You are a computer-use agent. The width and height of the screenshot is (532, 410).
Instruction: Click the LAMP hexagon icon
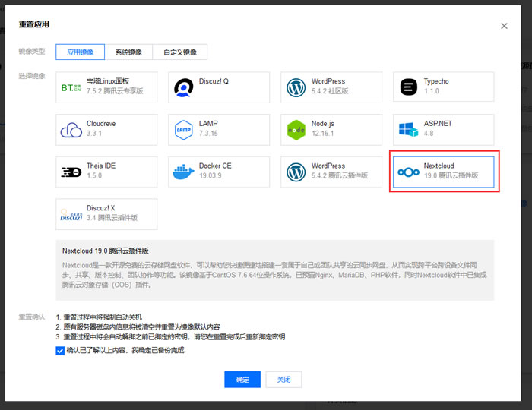coord(184,130)
